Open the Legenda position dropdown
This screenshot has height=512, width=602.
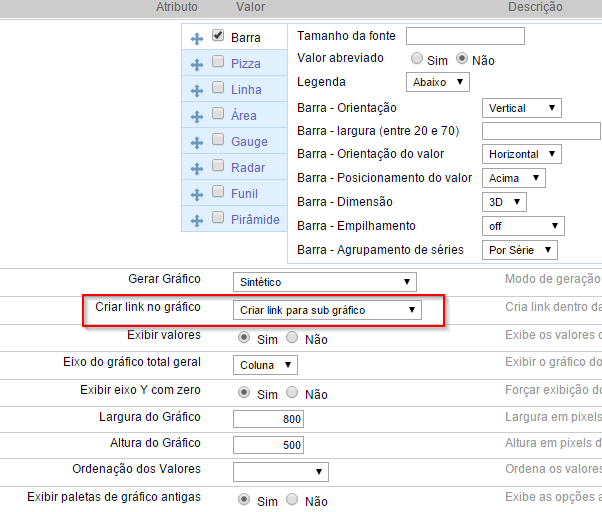click(x=437, y=81)
